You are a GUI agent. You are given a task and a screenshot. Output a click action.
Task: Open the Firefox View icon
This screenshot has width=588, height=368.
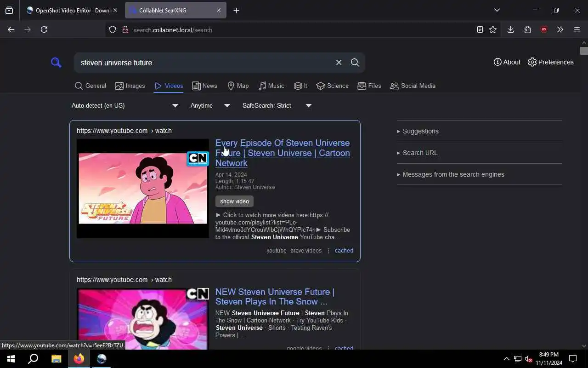[9, 10]
